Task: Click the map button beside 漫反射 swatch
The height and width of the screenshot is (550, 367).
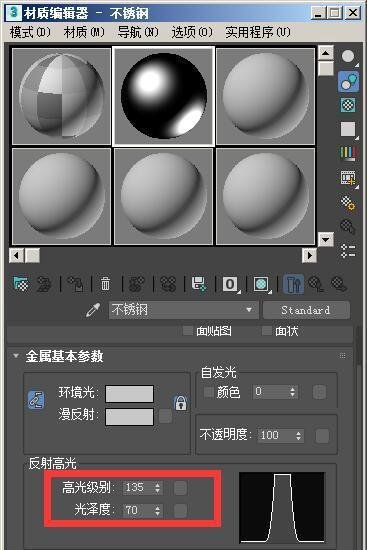Action: pos(166,416)
